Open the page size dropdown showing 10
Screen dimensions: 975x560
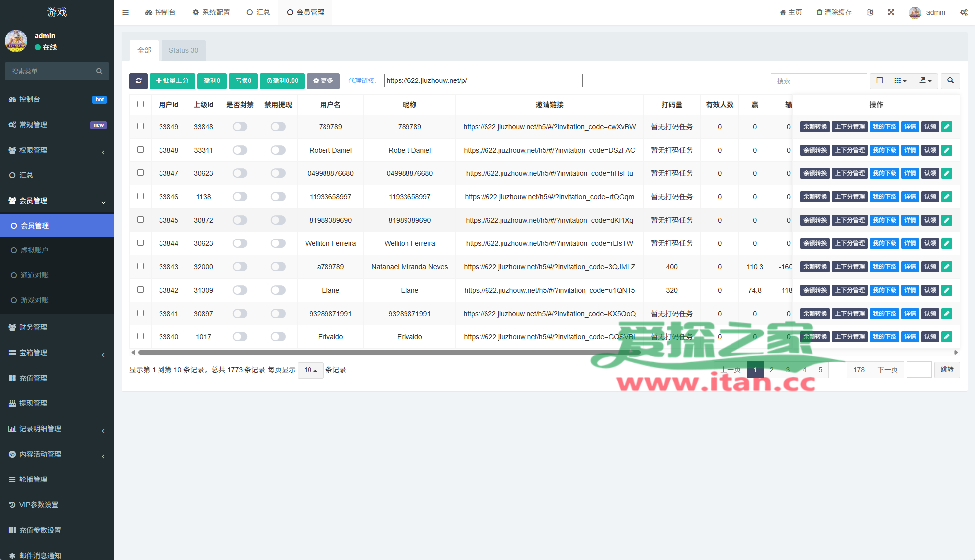(310, 370)
